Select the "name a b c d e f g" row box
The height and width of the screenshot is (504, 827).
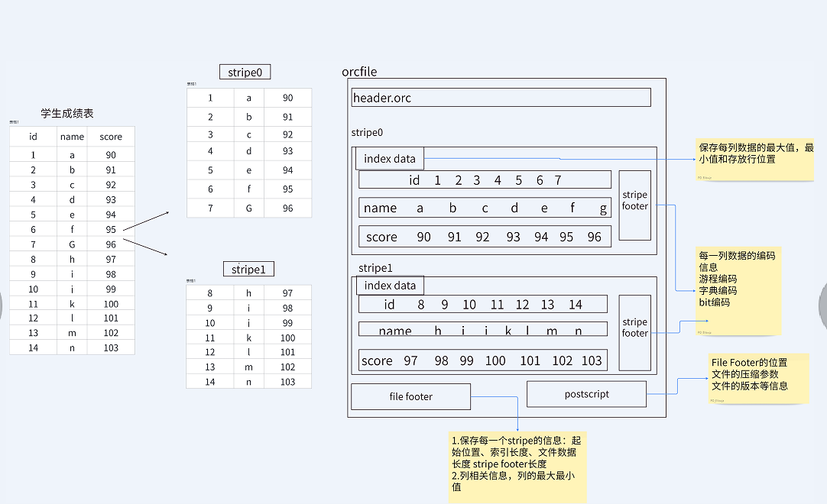(485, 208)
